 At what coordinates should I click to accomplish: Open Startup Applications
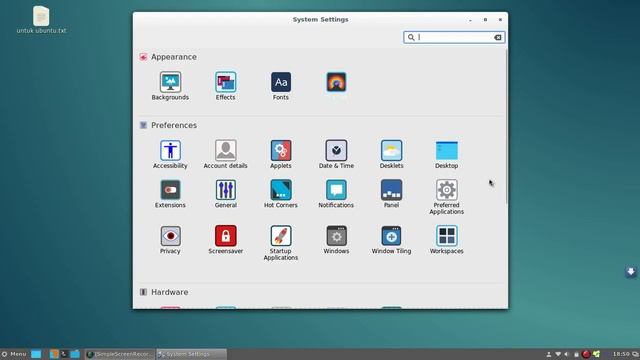(281, 243)
